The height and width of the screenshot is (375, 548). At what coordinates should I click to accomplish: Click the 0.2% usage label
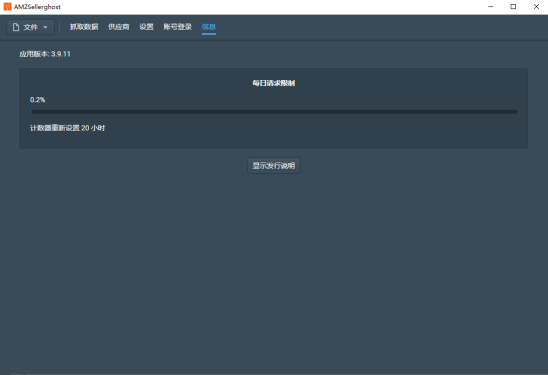coord(37,100)
